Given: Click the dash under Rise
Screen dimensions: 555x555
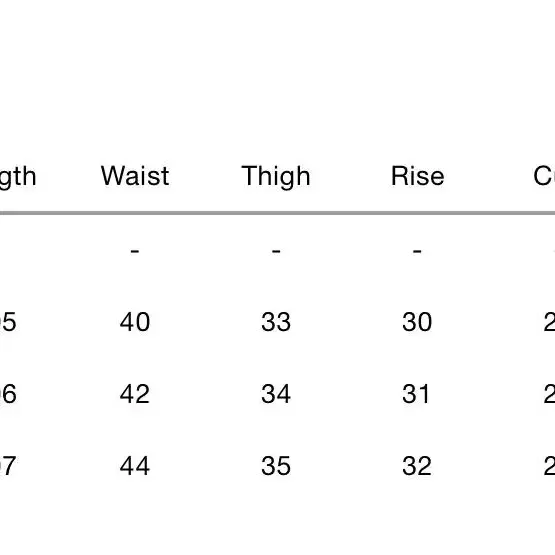Looking at the screenshot, I should click(417, 251).
